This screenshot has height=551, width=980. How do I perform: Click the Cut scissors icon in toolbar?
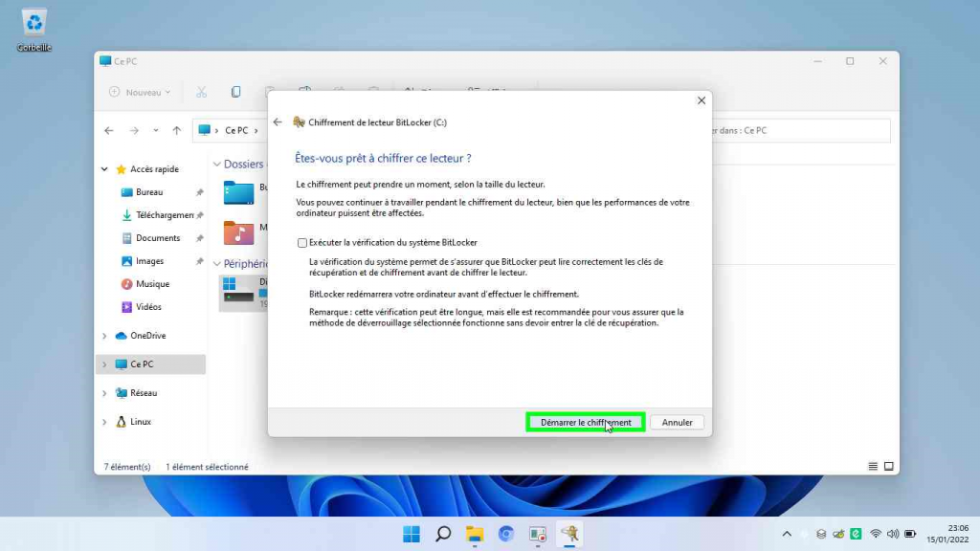201,92
